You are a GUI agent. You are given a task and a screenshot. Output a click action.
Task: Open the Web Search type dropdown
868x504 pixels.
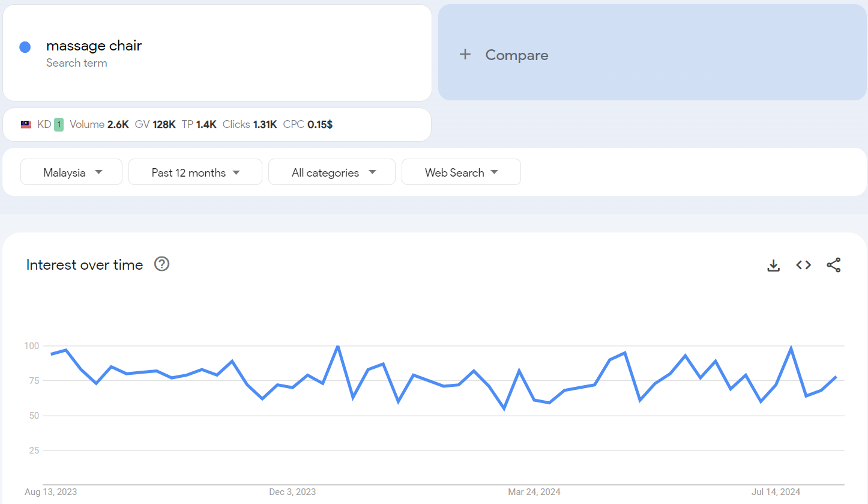point(460,172)
